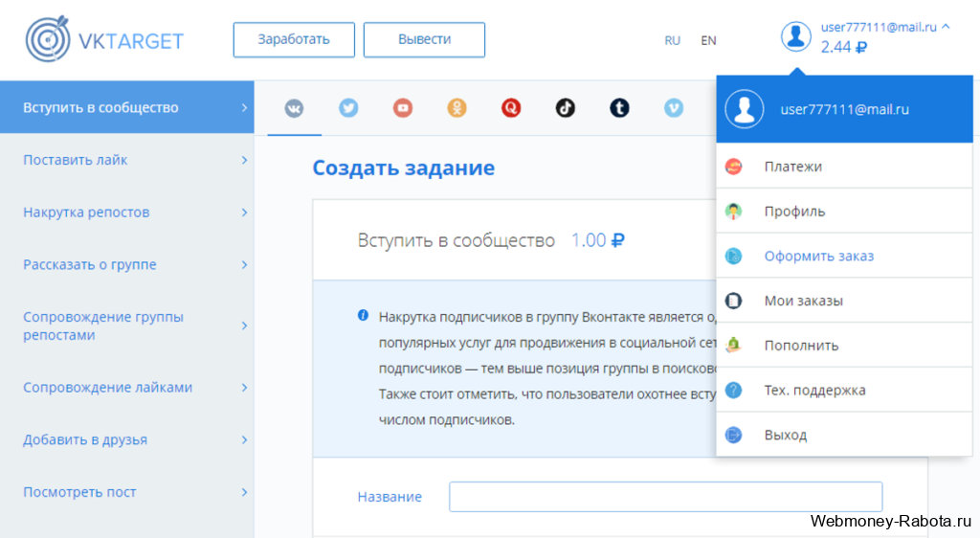Select Рассказать о группе sidebar item
The image size is (980, 538).
click(127, 265)
